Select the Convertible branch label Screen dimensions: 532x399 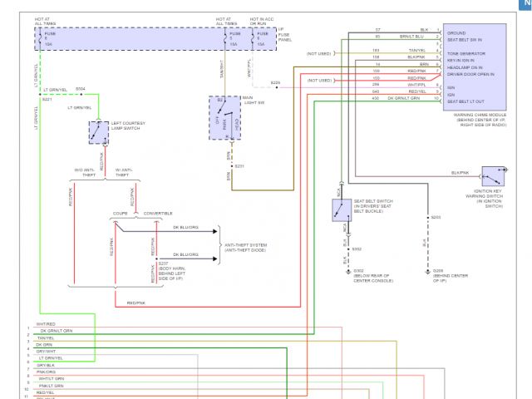(158, 214)
